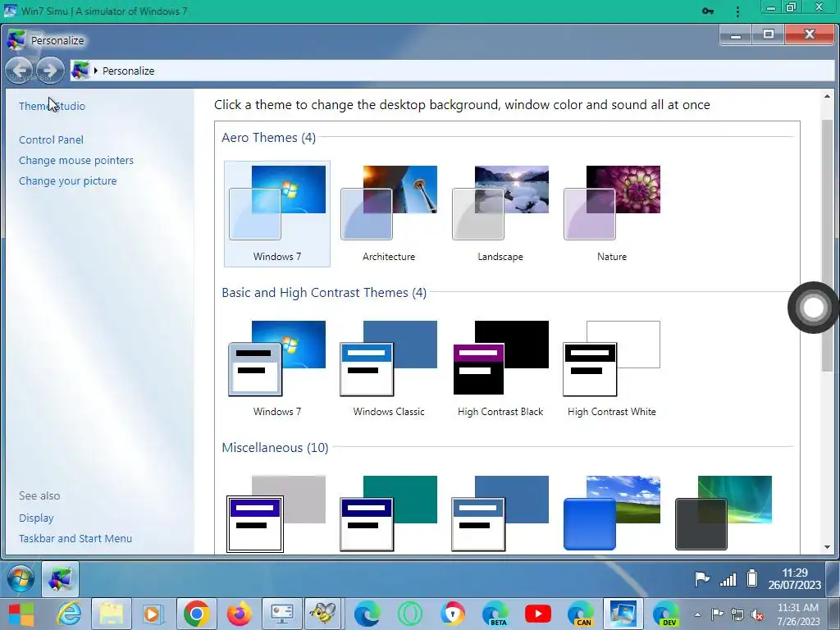Open File Explorer from host taskbar
The image size is (840, 630).
[x=111, y=614]
